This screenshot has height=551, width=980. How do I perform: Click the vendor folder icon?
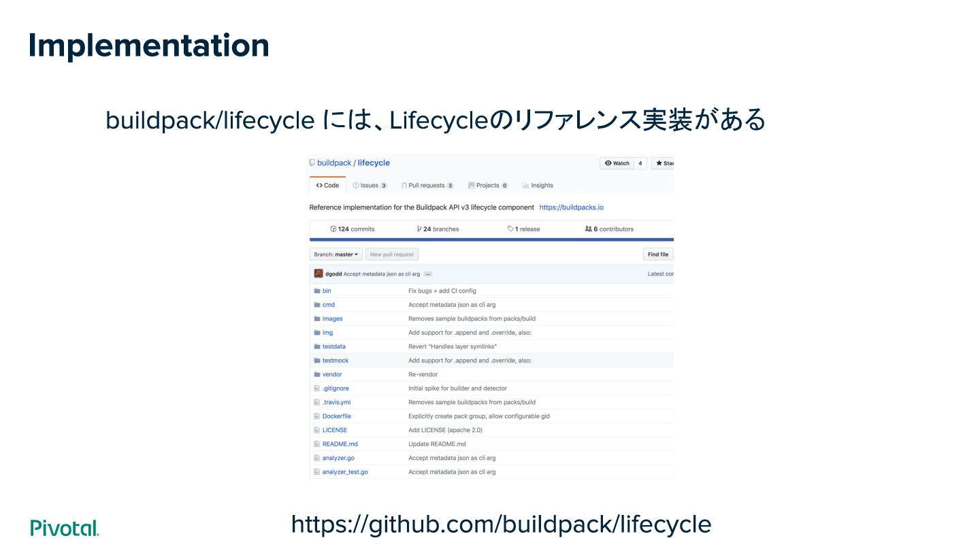[x=317, y=374]
